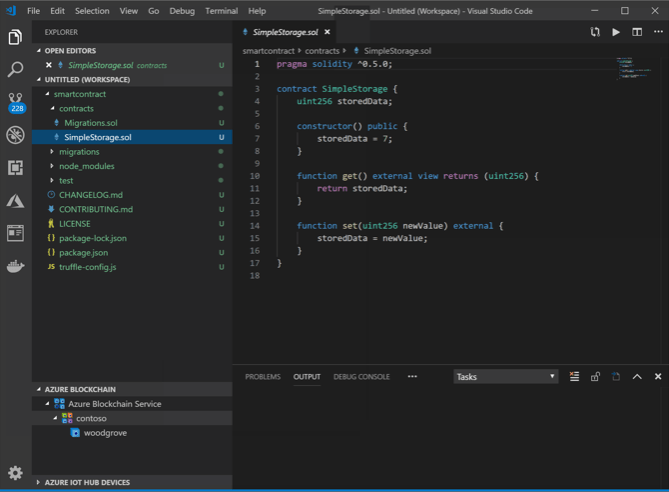Viewport: 669px width, 492px height.
Task: Switch to the Debug Console tab
Action: [x=361, y=376]
